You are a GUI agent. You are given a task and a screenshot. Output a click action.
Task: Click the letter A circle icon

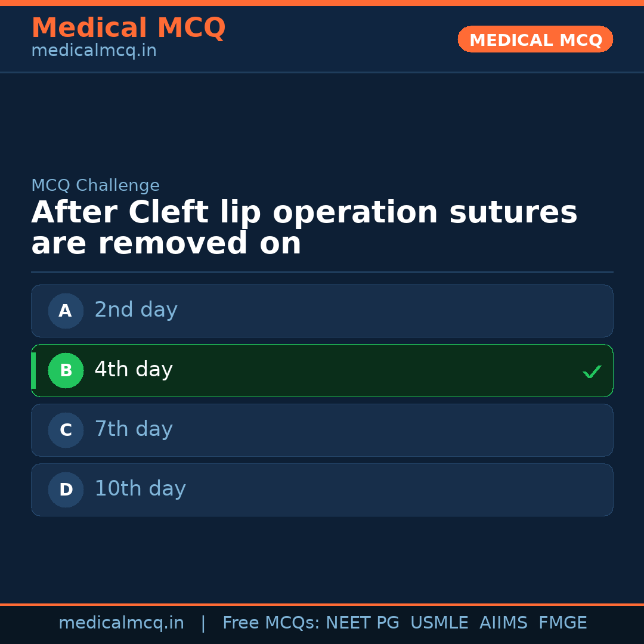pos(66,311)
